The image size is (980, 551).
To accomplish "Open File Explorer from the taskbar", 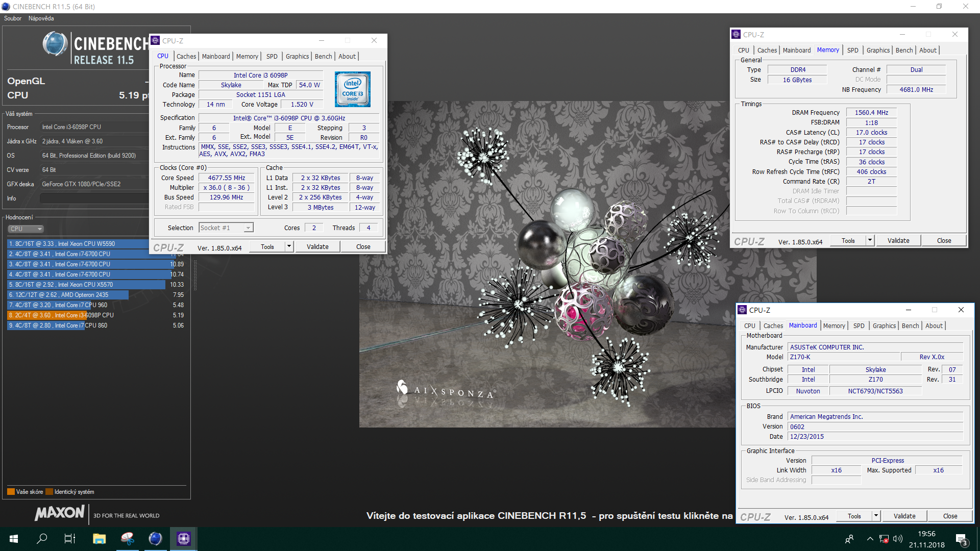I will point(99,539).
